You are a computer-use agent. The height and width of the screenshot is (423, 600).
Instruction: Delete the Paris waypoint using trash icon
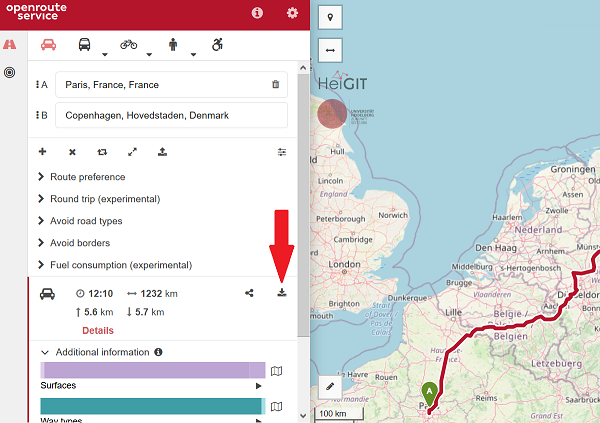[275, 85]
